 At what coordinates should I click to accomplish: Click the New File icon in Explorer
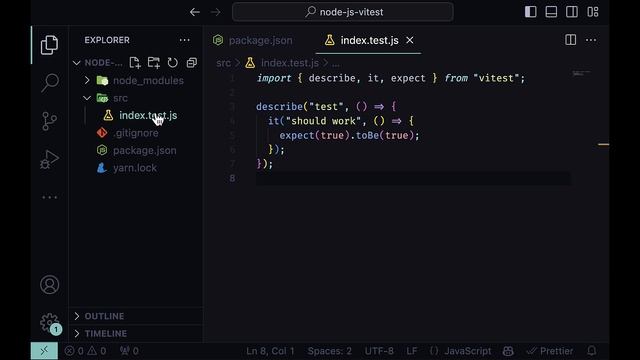pyautogui.click(x=135, y=62)
